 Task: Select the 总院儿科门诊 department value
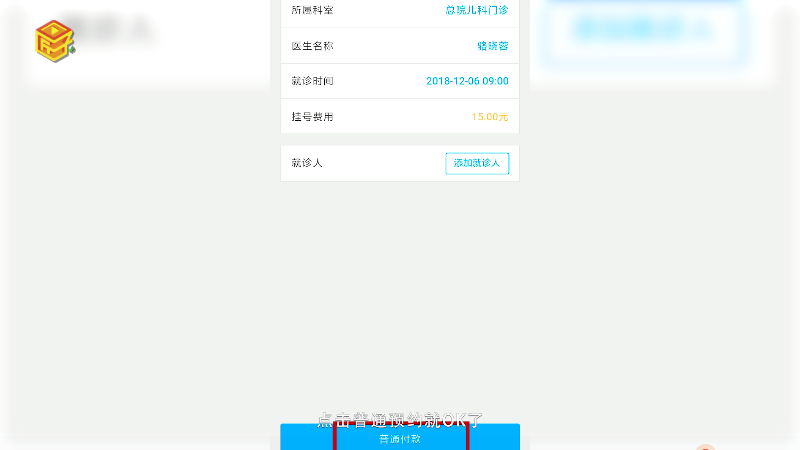(477, 10)
